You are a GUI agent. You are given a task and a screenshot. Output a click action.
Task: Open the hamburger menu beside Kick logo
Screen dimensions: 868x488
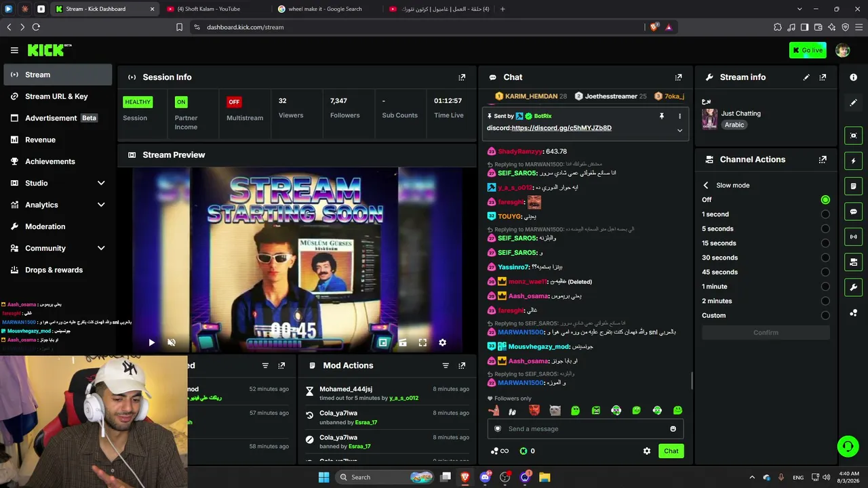click(x=14, y=50)
